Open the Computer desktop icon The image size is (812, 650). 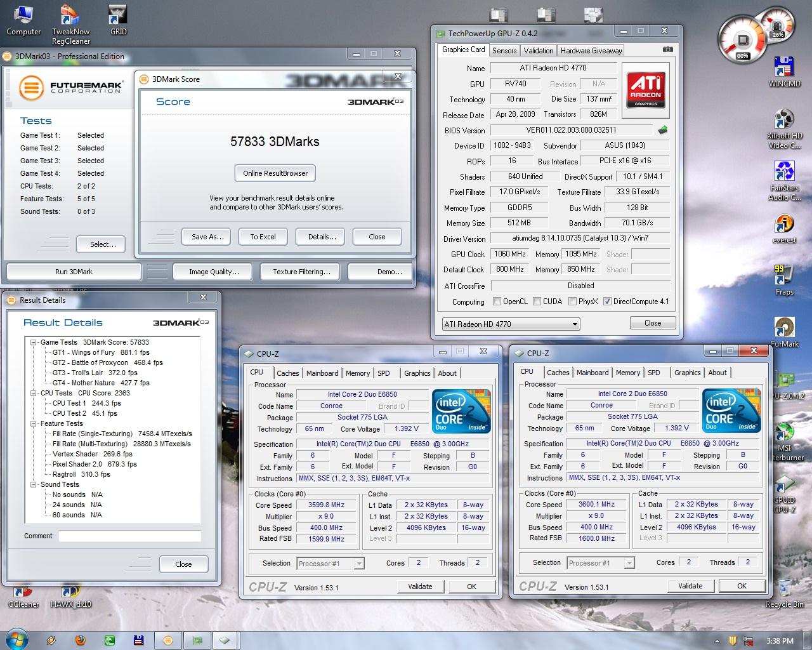click(x=23, y=20)
